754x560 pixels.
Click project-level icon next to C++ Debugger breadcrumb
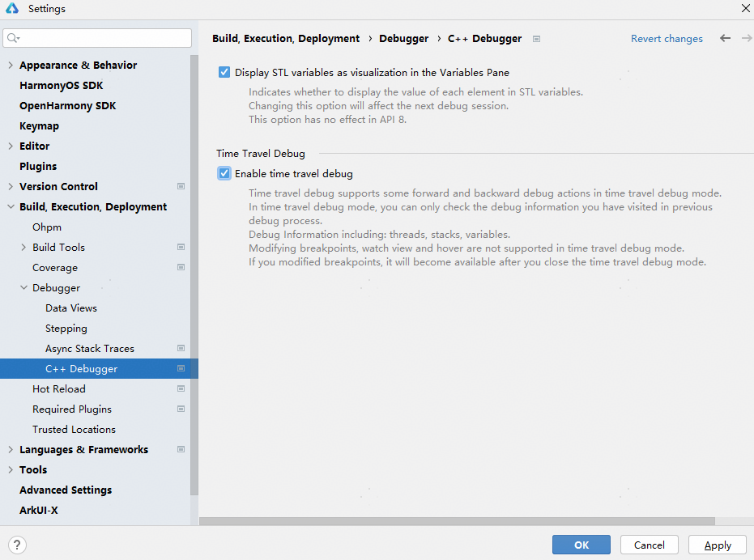pyautogui.click(x=536, y=39)
